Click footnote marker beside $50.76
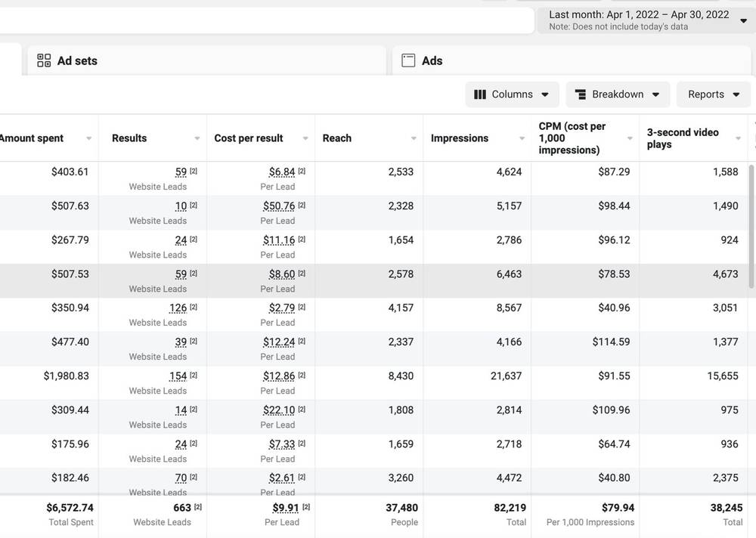 tap(302, 206)
